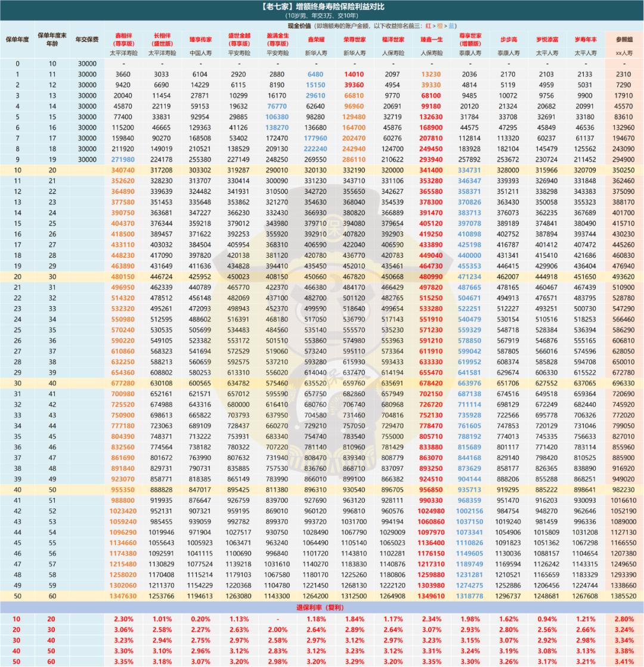The height and width of the screenshot is (667, 644).
Task: Click the 退保利率（复利） section header
Action: (320, 607)
